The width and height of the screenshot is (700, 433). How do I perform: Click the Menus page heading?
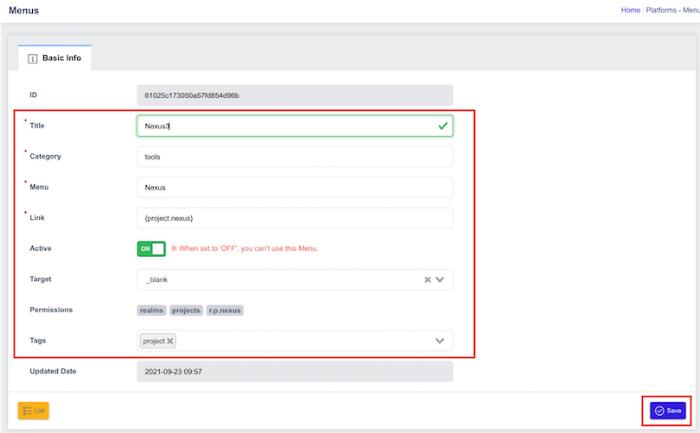(24, 10)
